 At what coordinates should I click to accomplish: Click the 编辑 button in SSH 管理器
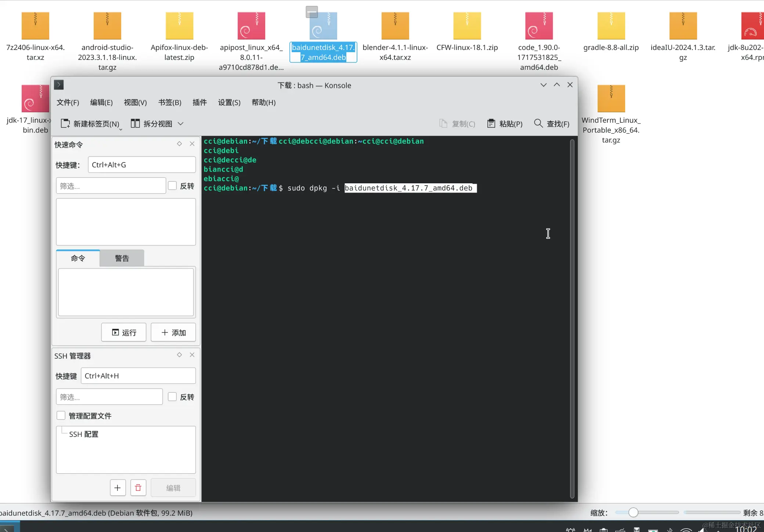(x=173, y=488)
